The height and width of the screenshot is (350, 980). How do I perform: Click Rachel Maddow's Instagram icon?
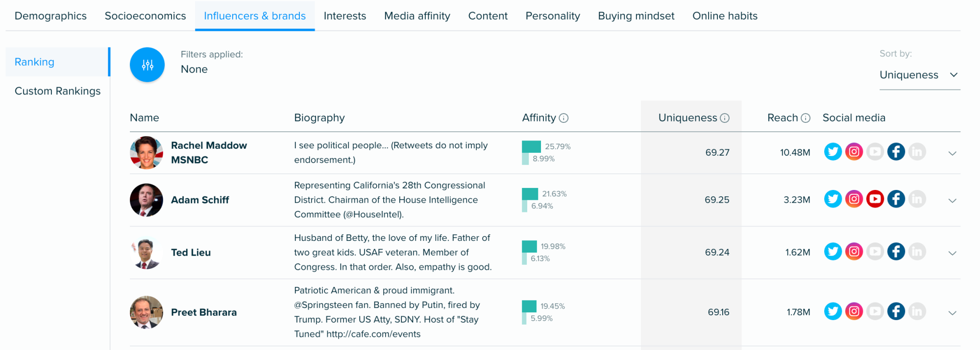[854, 152]
